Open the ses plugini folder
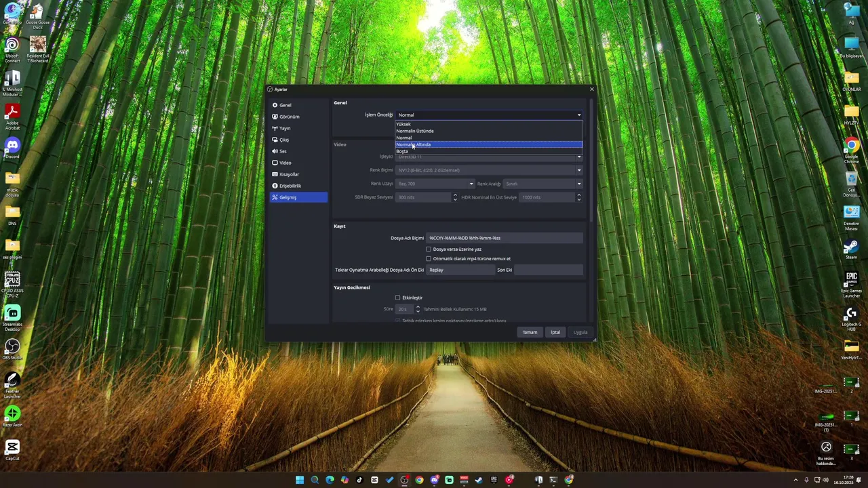868x488 pixels. (x=12, y=249)
